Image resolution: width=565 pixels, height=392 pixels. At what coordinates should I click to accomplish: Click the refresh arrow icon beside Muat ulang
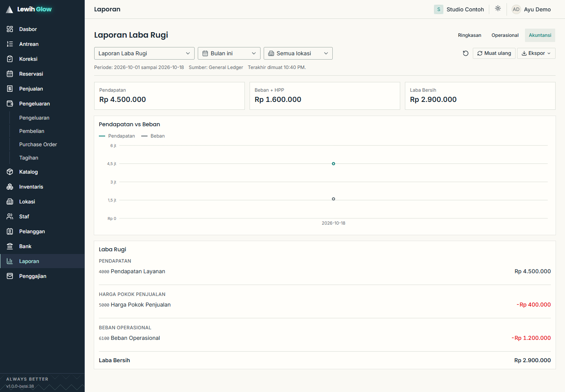[466, 53]
